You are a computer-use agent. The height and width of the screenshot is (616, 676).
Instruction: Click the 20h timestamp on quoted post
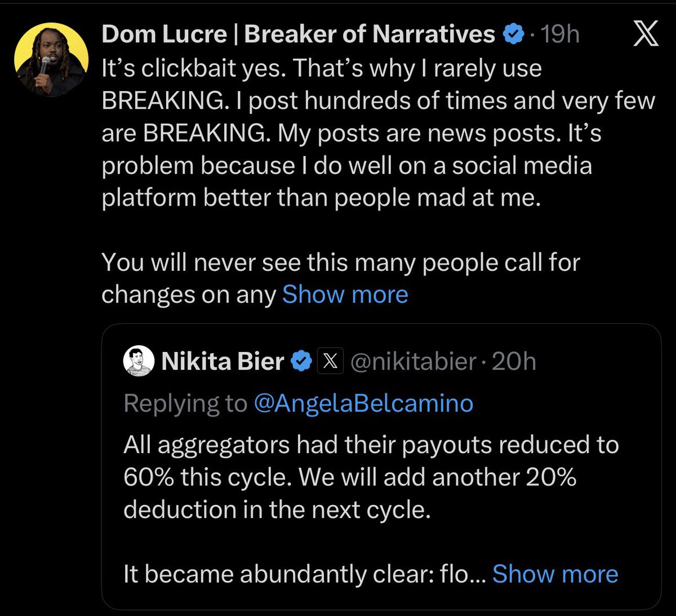click(514, 361)
